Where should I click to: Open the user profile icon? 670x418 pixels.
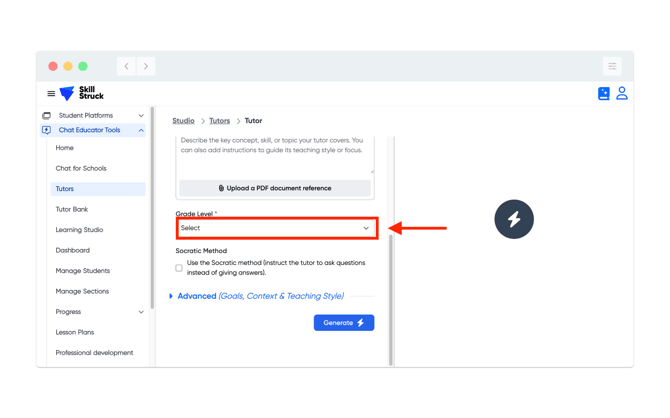pyautogui.click(x=622, y=93)
